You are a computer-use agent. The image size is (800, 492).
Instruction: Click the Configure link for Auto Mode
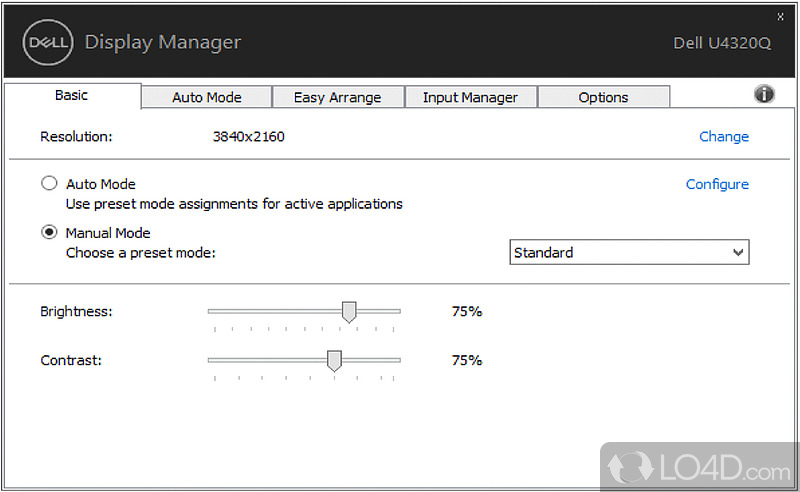tap(717, 184)
